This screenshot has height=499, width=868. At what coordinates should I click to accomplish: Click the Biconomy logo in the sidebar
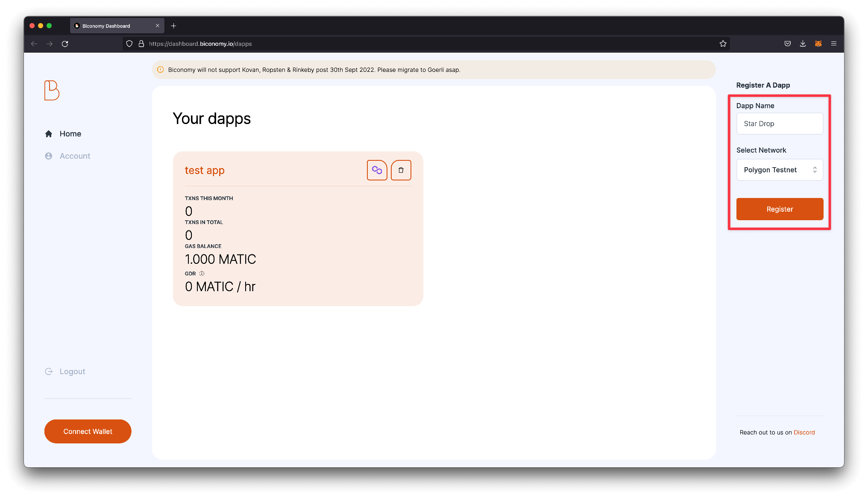coord(51,91)
